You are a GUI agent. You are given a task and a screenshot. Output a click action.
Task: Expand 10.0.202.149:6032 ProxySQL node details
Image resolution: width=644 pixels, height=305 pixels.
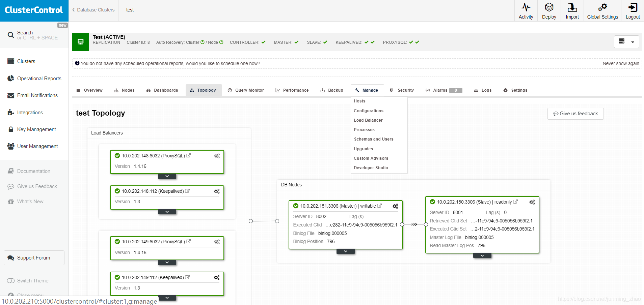point(167,263)
